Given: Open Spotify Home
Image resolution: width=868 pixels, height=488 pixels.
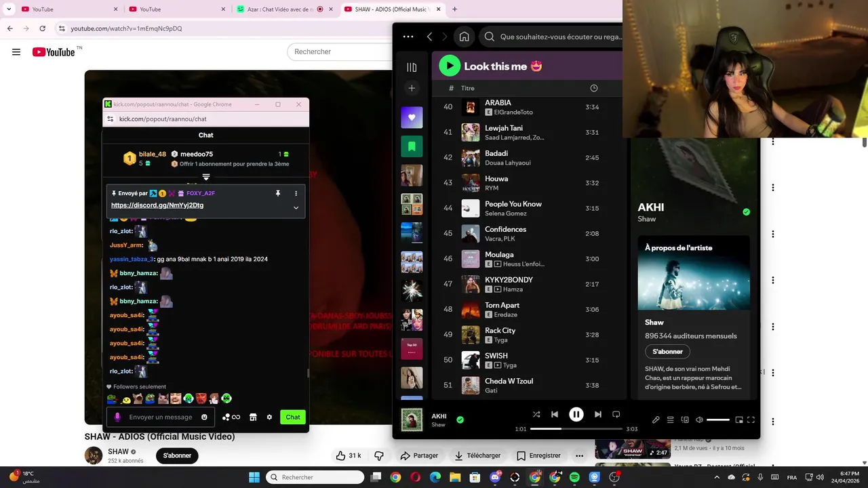Looking at the screenshot, I should pyautogui.click(x=464, y=37).
